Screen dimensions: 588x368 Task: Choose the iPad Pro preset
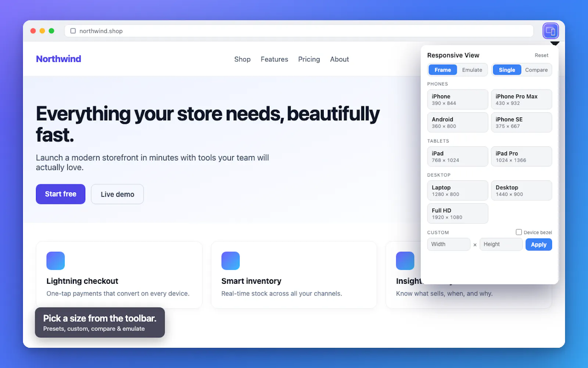point(521,156)
